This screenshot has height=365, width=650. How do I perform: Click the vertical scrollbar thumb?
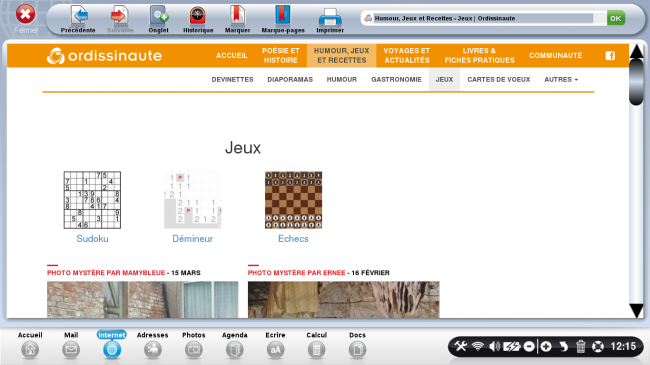pyautogui.click(x=636, y=82)
